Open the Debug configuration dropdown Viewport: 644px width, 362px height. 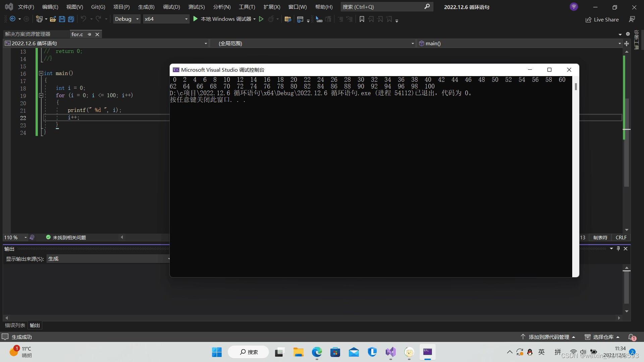click(x=126, y=19)
